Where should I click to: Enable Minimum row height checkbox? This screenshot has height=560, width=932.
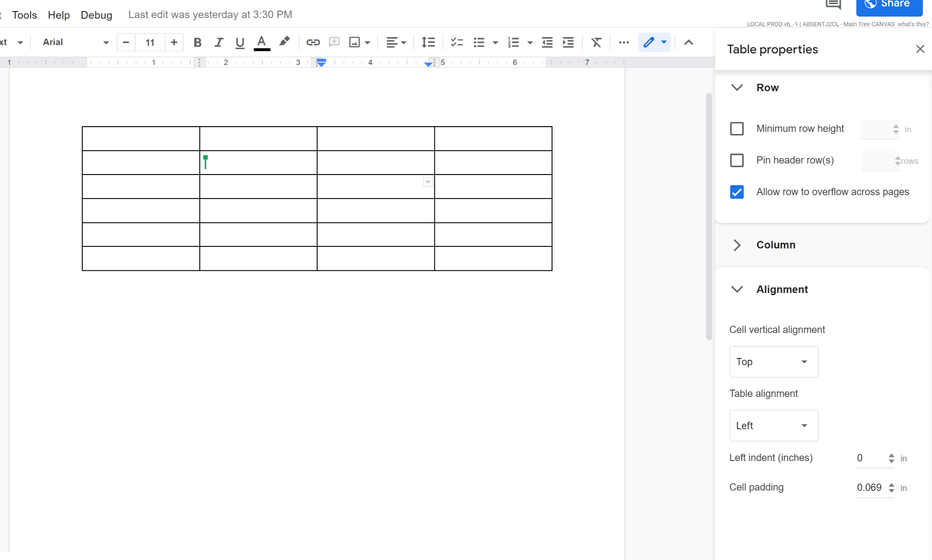click(737, 128)
